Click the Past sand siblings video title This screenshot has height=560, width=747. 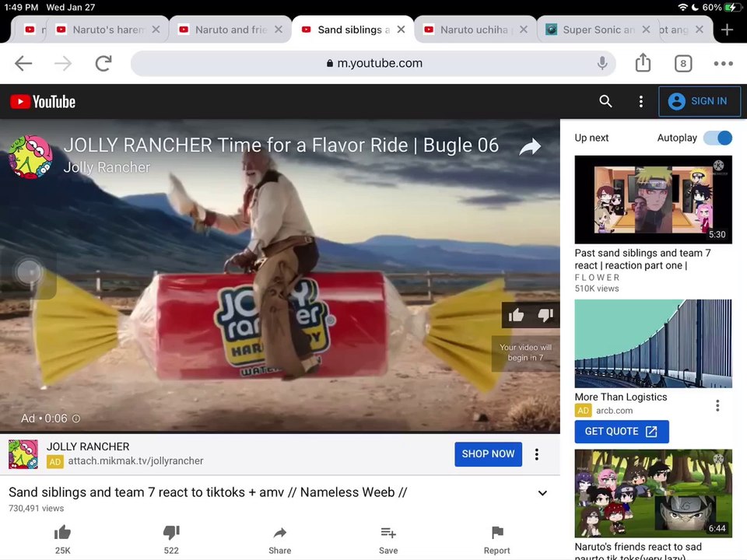click(642, 259)
